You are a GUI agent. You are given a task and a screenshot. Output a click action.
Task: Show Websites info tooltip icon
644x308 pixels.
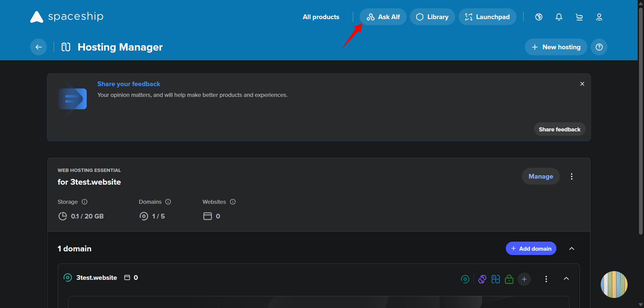coord(233,202)
